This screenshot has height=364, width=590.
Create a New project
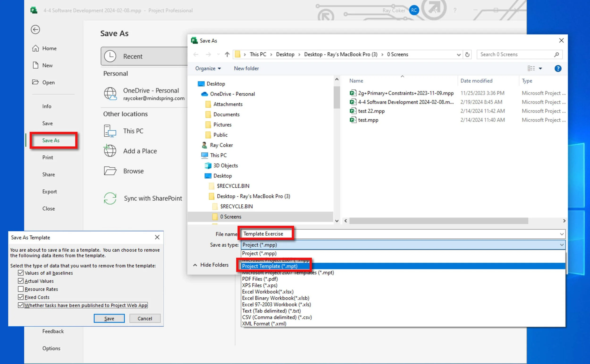tap(42, 65)
